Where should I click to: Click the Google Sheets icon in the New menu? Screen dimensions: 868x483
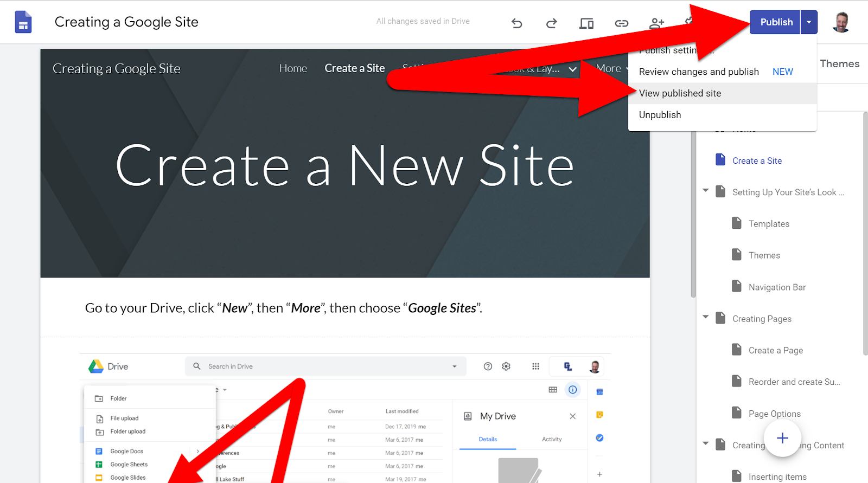99,465
